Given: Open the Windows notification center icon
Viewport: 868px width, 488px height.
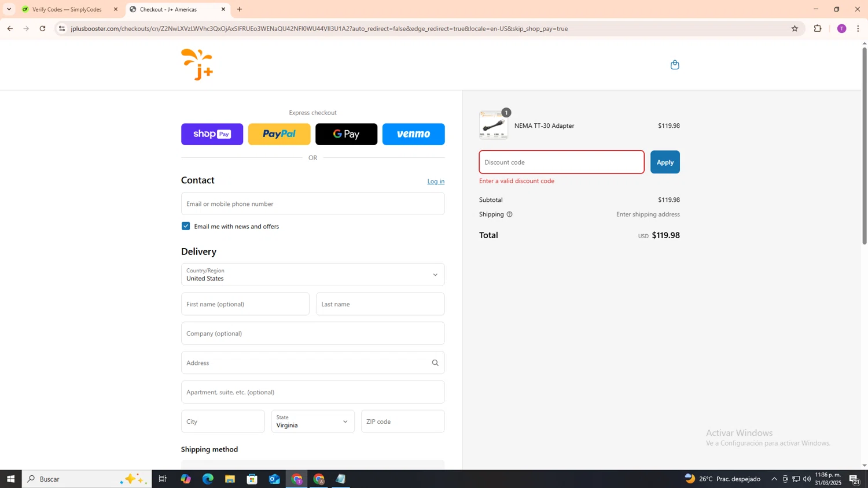Looking at the screenshot, I should pyautogui.click(x=855, y=479).
